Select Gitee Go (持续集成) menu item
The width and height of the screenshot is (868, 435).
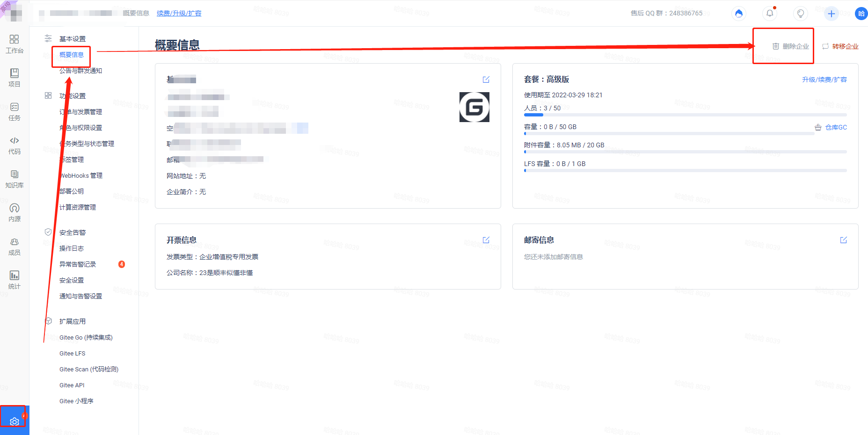click(x=86, y=337)
